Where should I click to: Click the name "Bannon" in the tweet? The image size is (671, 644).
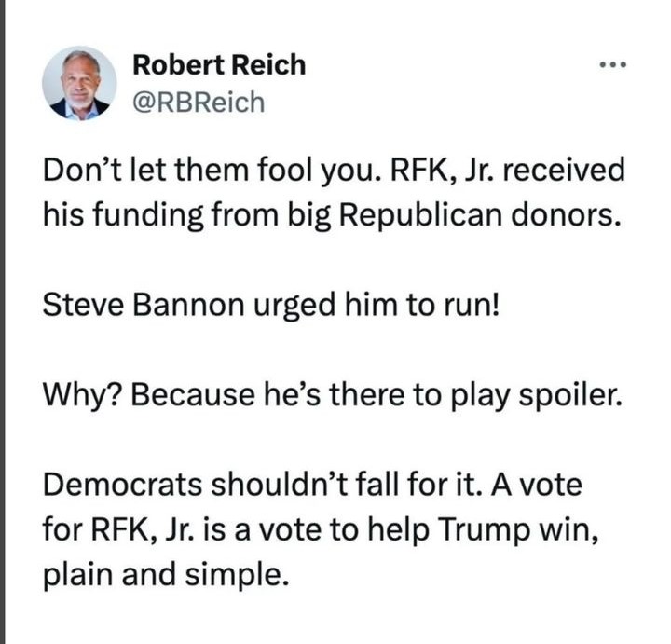tap(188, 305)
